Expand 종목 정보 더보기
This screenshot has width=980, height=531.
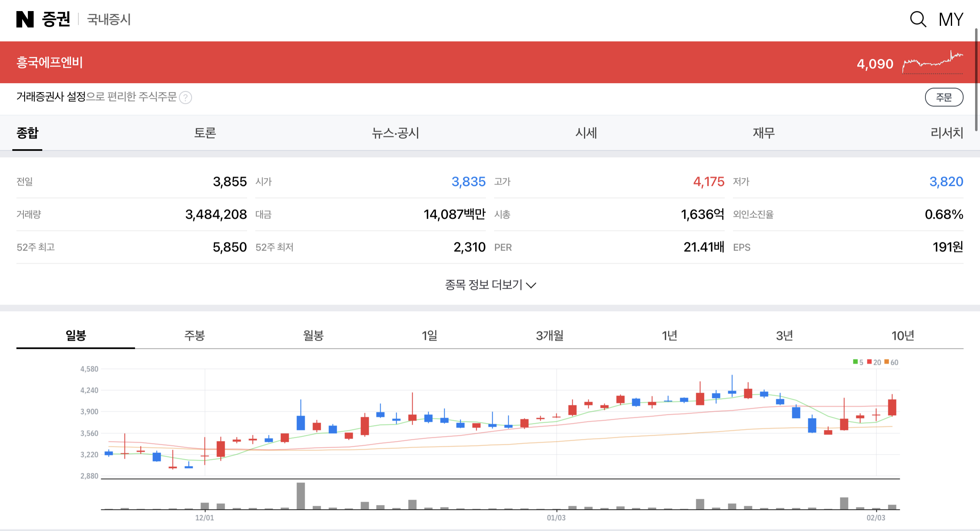pos(490,285)
